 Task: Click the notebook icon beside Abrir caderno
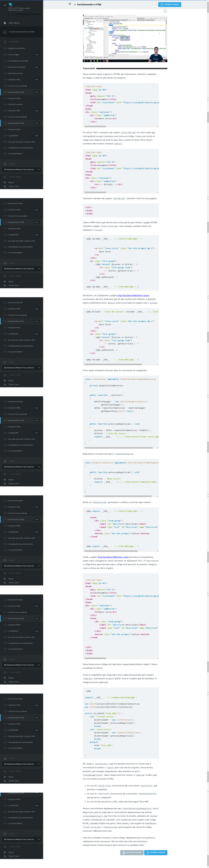point(5,23)
